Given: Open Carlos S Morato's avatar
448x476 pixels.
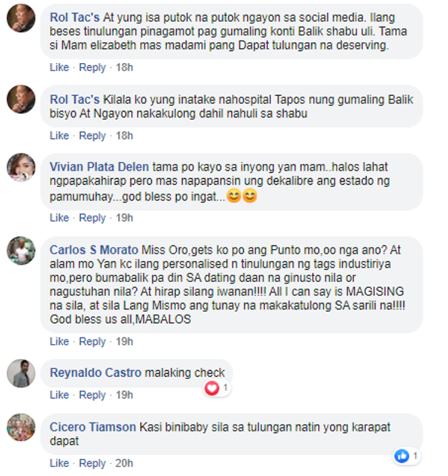Looking at the screenshot, I should tap(21, 251).
